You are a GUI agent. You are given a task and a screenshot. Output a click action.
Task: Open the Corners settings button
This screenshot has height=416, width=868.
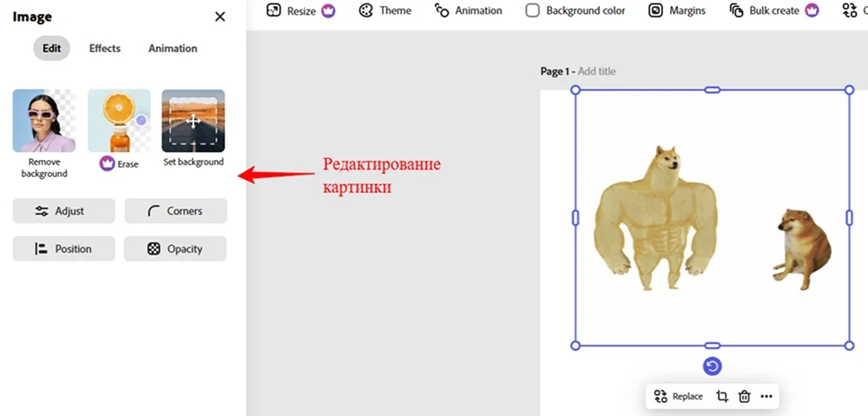coord(175,211)
